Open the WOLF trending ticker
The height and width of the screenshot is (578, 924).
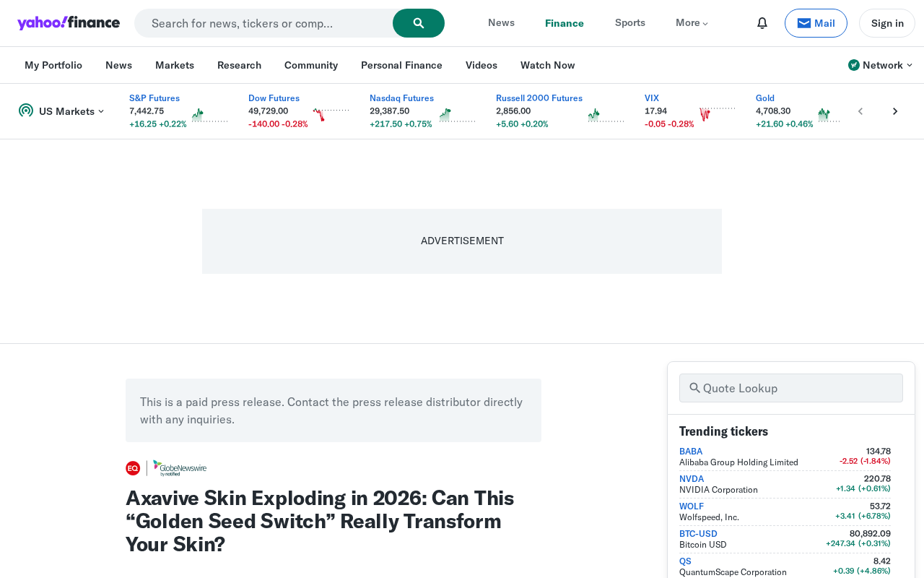[692, 506]
